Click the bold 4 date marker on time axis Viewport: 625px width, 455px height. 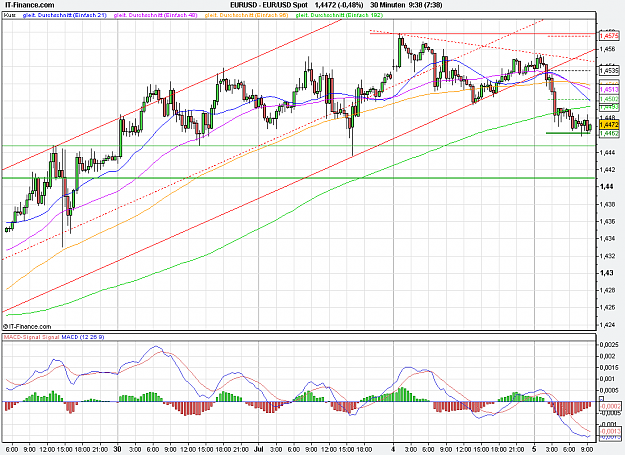point(394,449)
